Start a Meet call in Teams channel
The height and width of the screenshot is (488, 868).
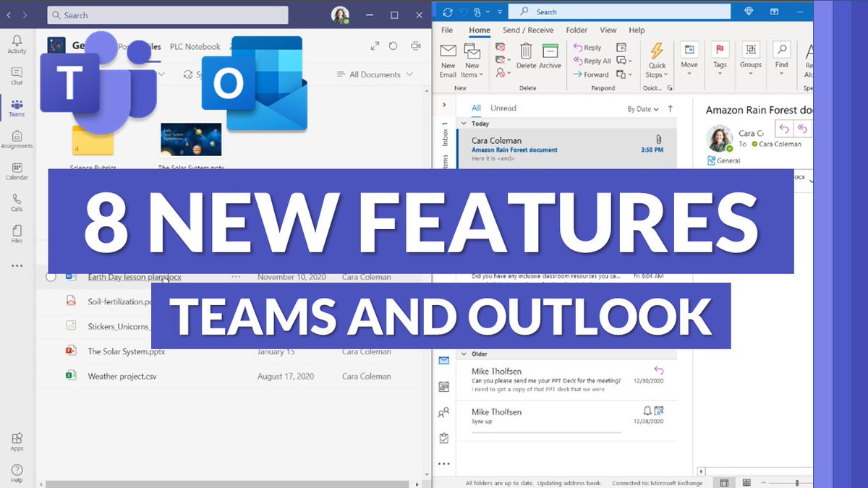[415, 46]
